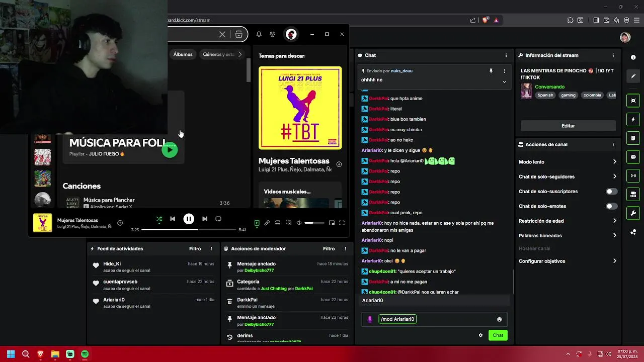Open Acciones de moderador three-dot menu
644x362 pixels.
(x=345, y=249)
